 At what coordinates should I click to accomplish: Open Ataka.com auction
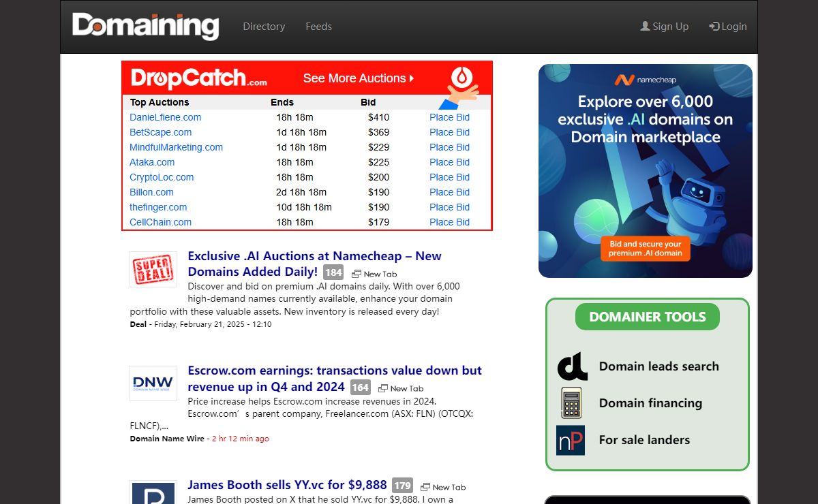click(x=152, y=162)
